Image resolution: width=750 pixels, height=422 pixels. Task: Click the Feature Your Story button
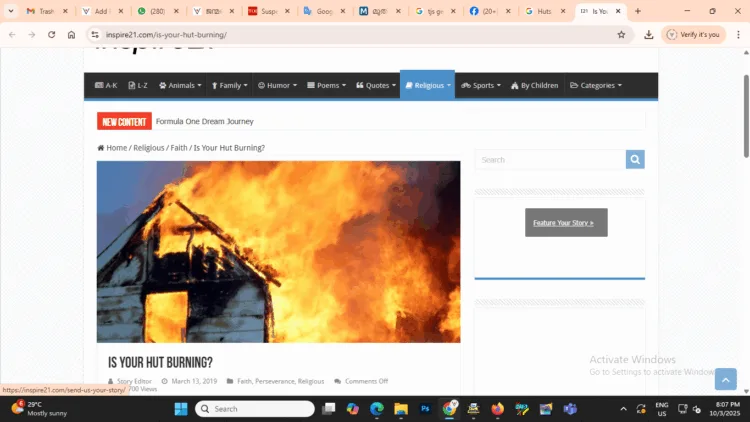[x=565, y=223]
